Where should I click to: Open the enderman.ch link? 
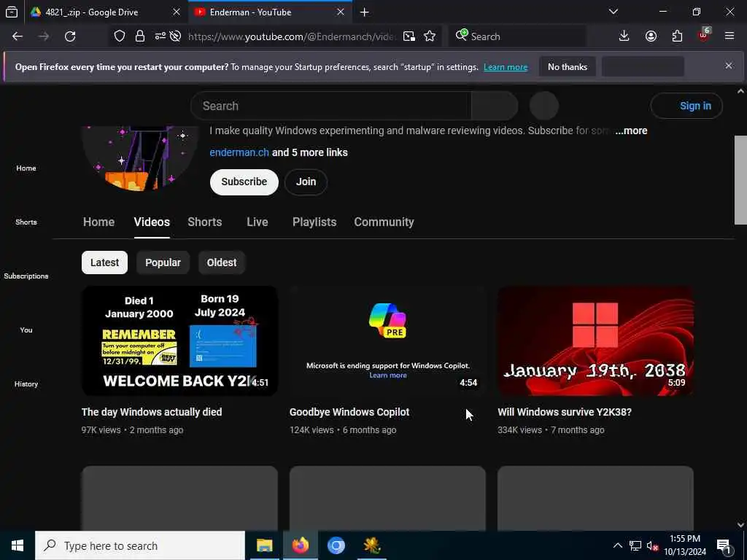pyautogui.click(x=239, y=152)
